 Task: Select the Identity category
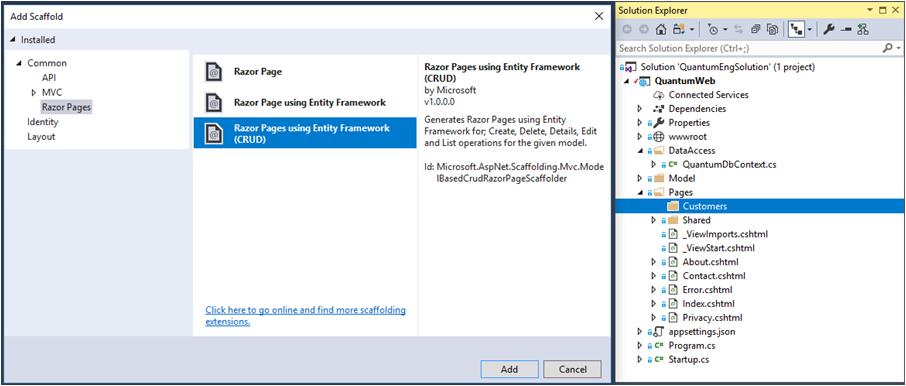point(43,122)
